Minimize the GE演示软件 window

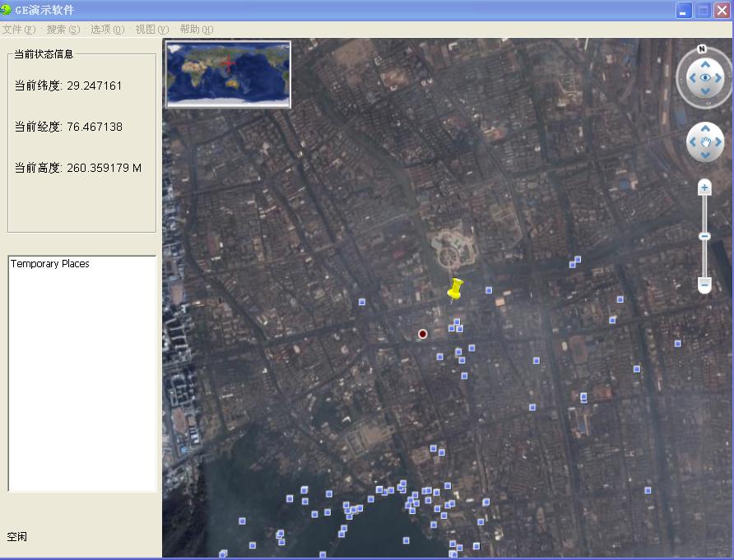pyautogui.click(x=684, y=11)
